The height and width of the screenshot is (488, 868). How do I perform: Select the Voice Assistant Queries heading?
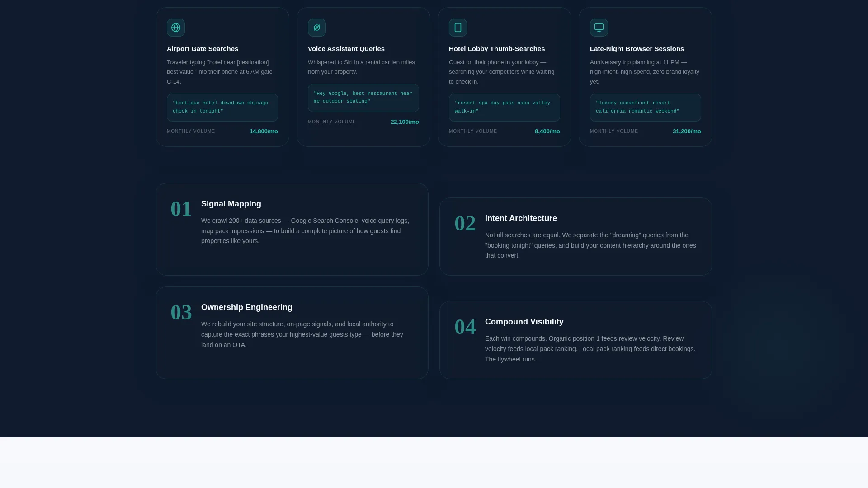click(x=346, y=49)
